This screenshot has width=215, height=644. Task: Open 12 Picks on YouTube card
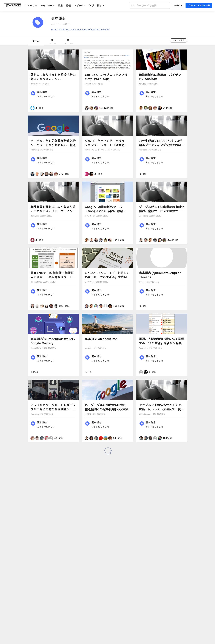(108, 108)
